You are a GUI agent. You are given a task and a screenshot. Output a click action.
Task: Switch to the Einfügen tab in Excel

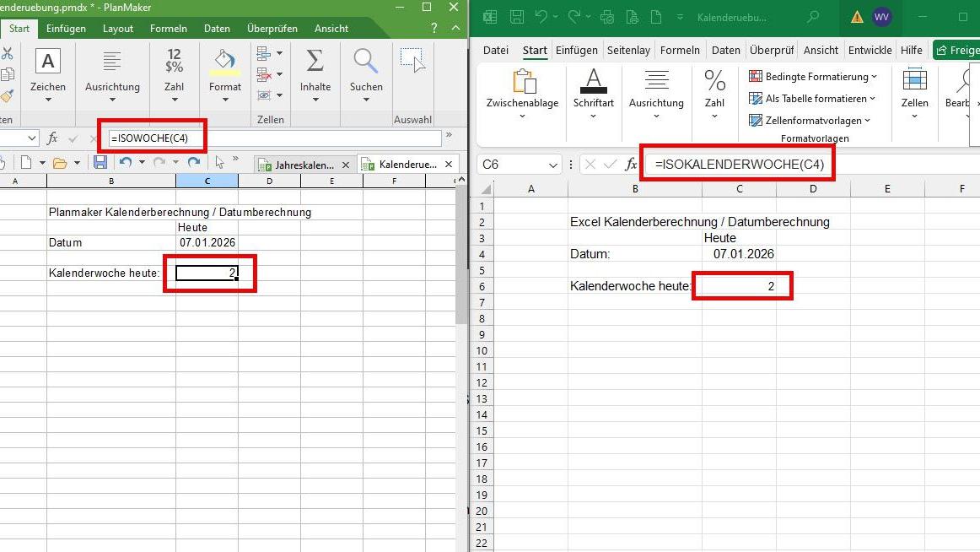576,50
